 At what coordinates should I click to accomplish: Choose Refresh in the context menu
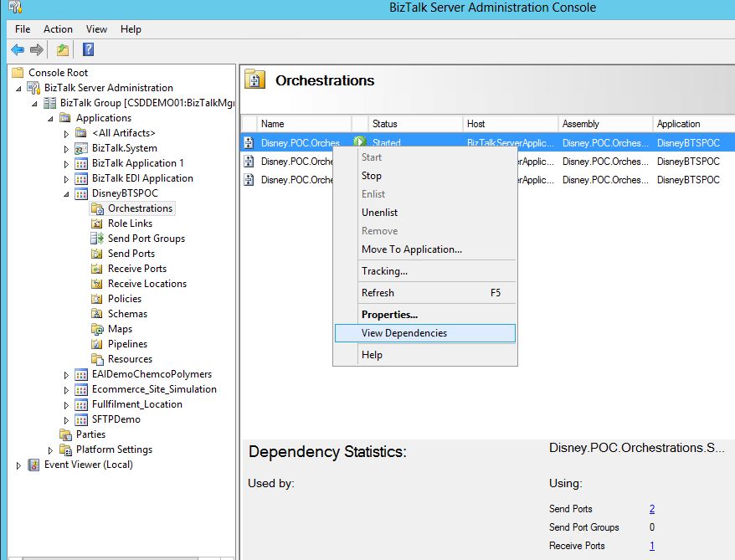[425, 293]
